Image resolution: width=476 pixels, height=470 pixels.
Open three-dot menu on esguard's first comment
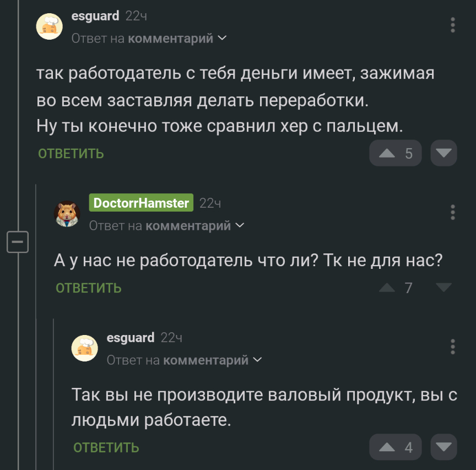tap(453, 25)
